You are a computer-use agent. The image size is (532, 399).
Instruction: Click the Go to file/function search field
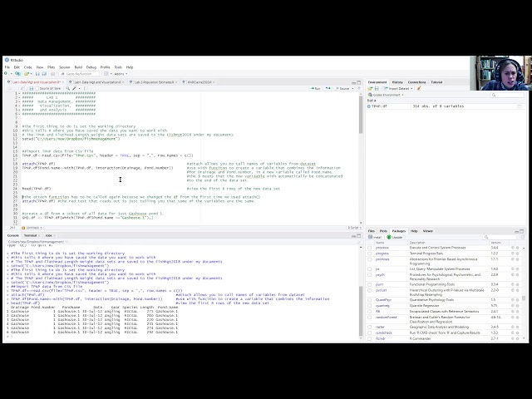pyautogui.click(x=80, y=74)
